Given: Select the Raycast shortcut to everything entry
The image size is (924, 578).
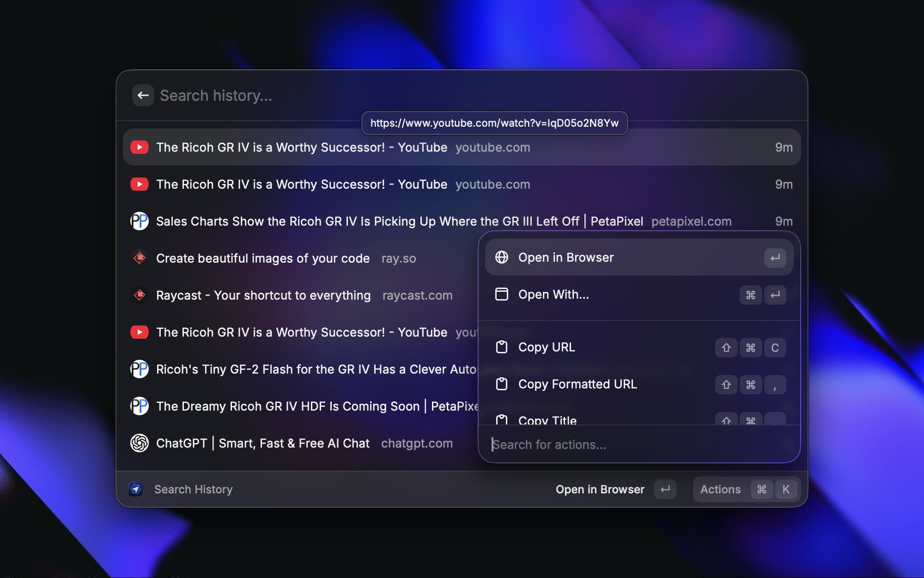Looking at the screenshot, I should pyautogui.click(x=263, y=295).
